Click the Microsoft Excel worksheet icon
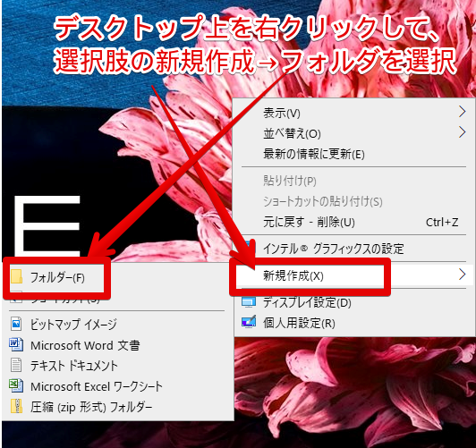 tap(16, 385)
